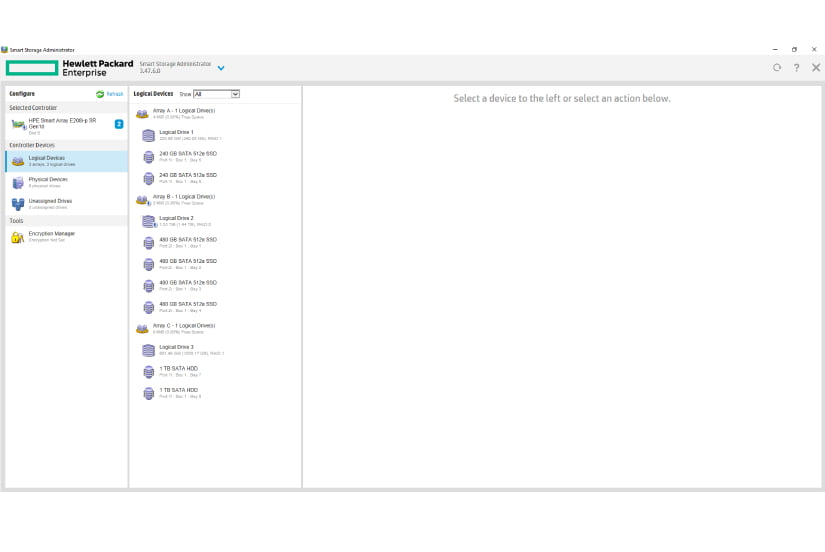Select the first 240 GB SATA SSD
This screenshot has height=552, width=825.
(216, 157)
